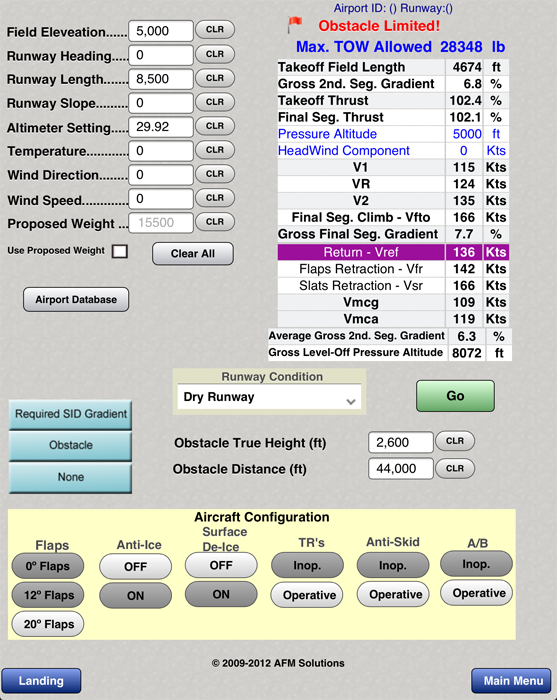
Task: Set Surface De-Ice to OFF
Action: (221, 565)
